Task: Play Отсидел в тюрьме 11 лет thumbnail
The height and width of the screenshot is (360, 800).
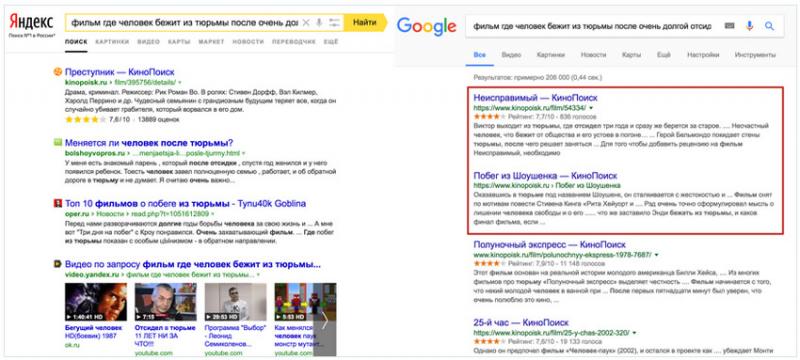Action: [x=166, y=302]
